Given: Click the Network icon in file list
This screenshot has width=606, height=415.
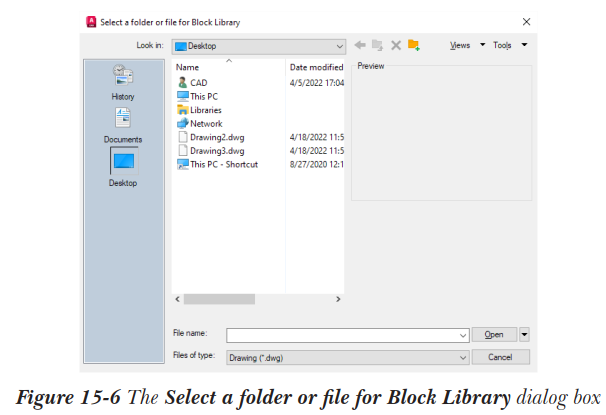Looking at the screenshot, I should pyautogui.click(x=182, y=124).
